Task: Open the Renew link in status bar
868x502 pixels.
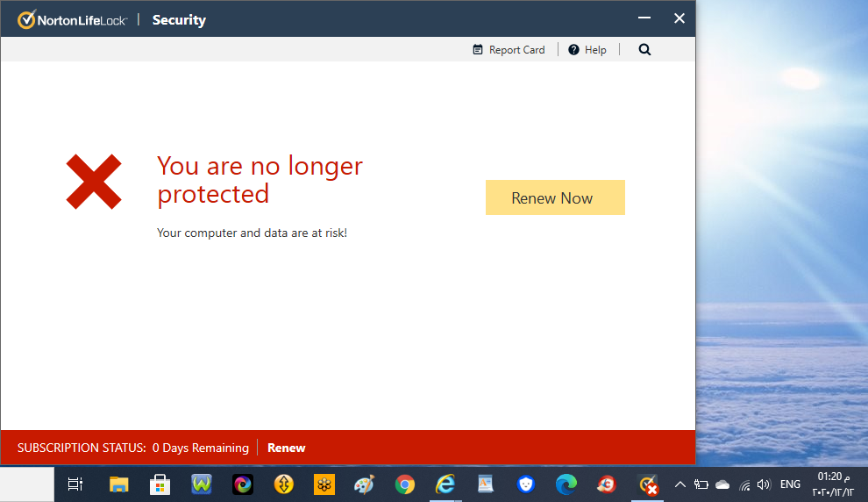Action: pos(286,448)
